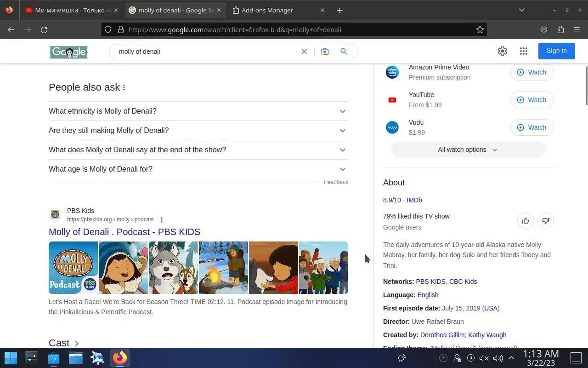
Task: Expand All watch options
Action: (x=468, y=149)
